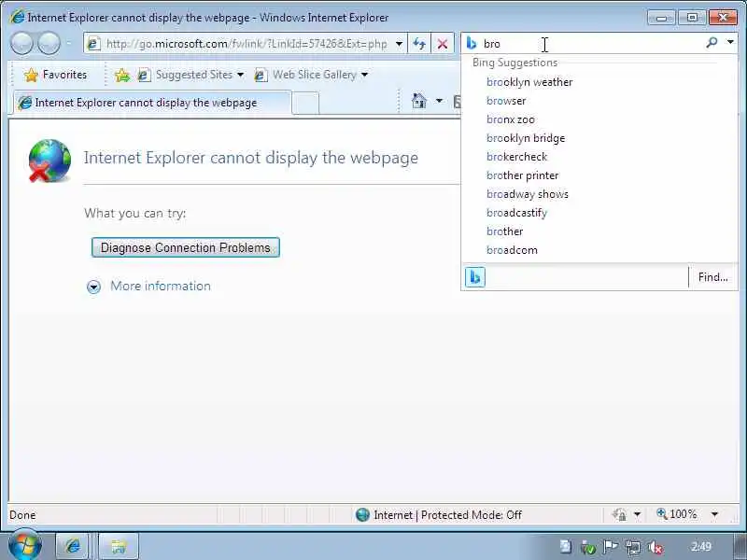Click the Home toolbar icon
Image resolution: width=747 pixels, height=560 pixels.
tap(418, 101)
